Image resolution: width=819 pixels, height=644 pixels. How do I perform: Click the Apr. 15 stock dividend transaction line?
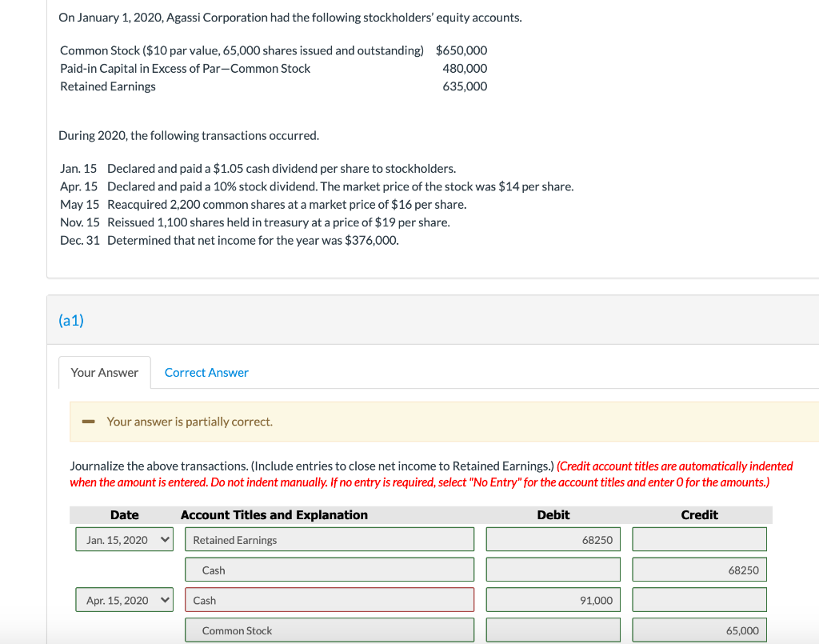(317, 186)
